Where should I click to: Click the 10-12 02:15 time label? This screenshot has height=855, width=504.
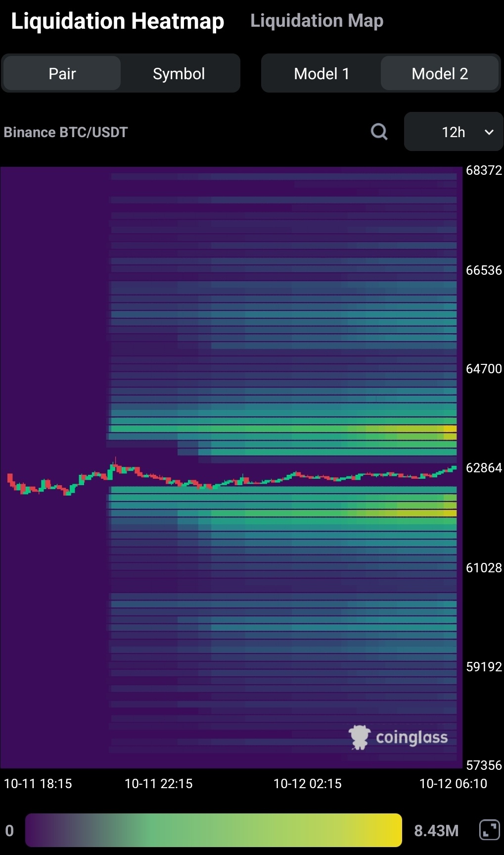tap(308, 784)
